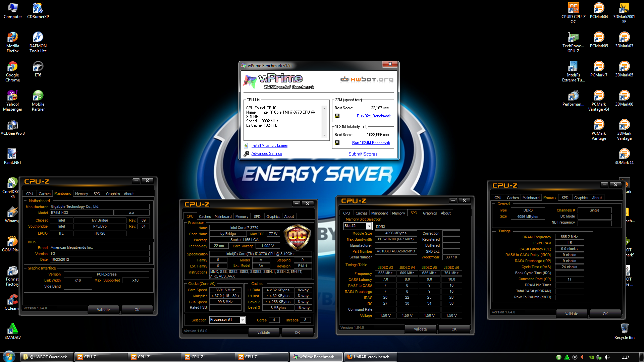
Task: Click the Specification field in CPU-Z
Action: pyautogui.click(x=260, y=254)
